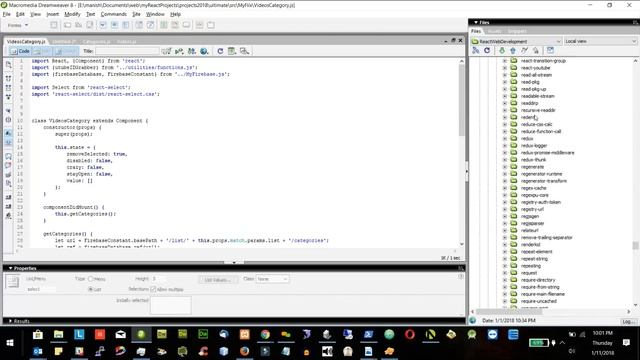Screen dimensions: 640x360
Task: Click the Apply Comment icon
Action: pos(9,156)
